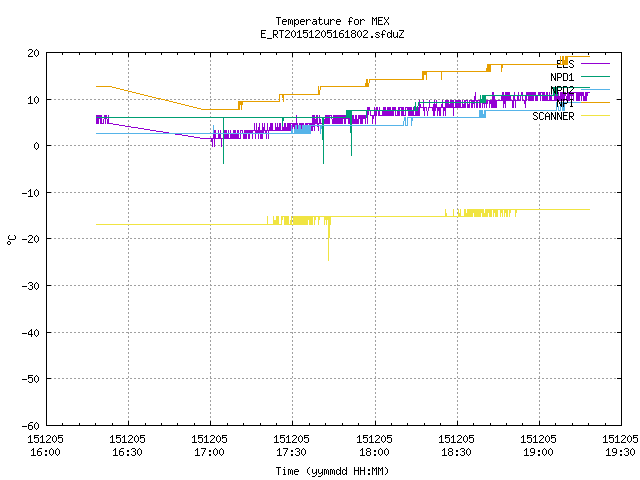
Task: Click the y-axis tick label "0"
Action: (x=36, y=146)
